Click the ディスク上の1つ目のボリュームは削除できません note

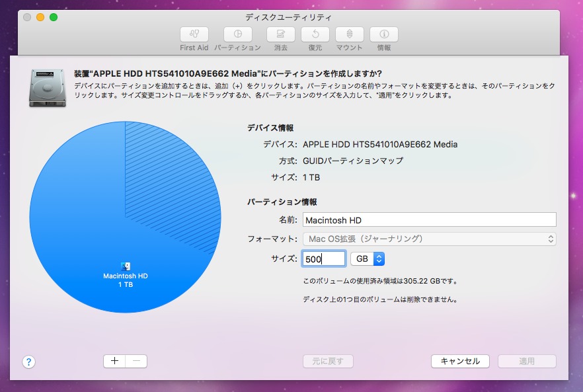(x=380, y=299)
